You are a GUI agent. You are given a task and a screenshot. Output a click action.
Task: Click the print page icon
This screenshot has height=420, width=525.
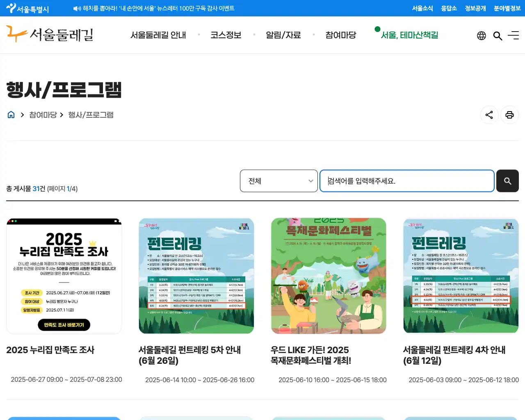tap(509, 115)
